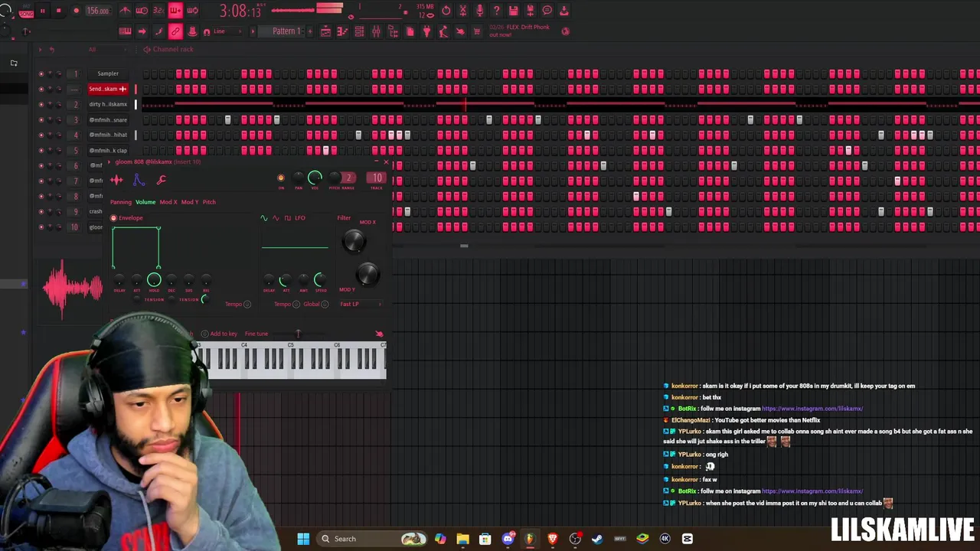Select the @mfmih..hihat channel
The height and width of the screenshot is (551, 980).
(108, 135)
